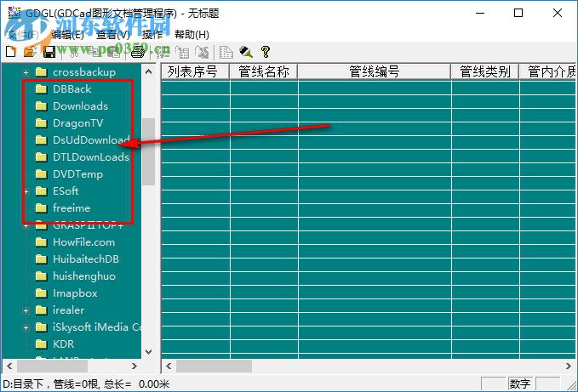Select the DBBack folder
578x392 pixels.
pyautogui.click(x=72, y=89)
